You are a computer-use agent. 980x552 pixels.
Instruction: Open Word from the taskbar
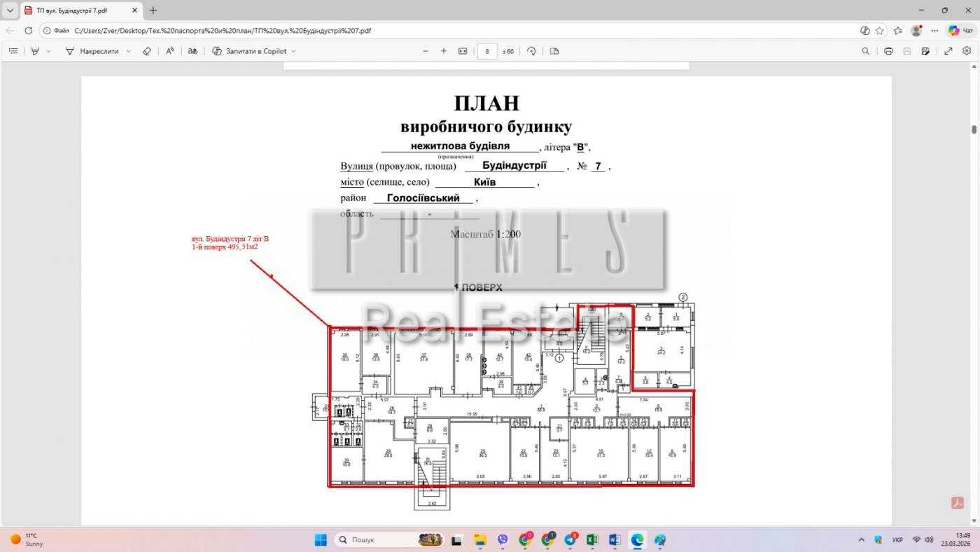coord(615,540)
